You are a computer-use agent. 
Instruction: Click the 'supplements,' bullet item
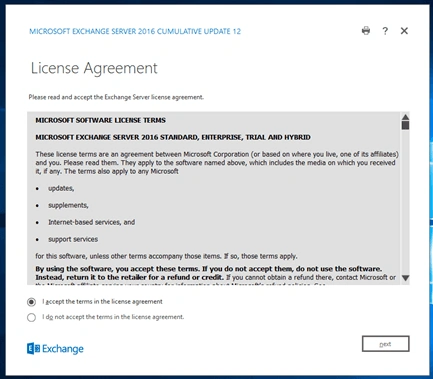tap(68, 205)
